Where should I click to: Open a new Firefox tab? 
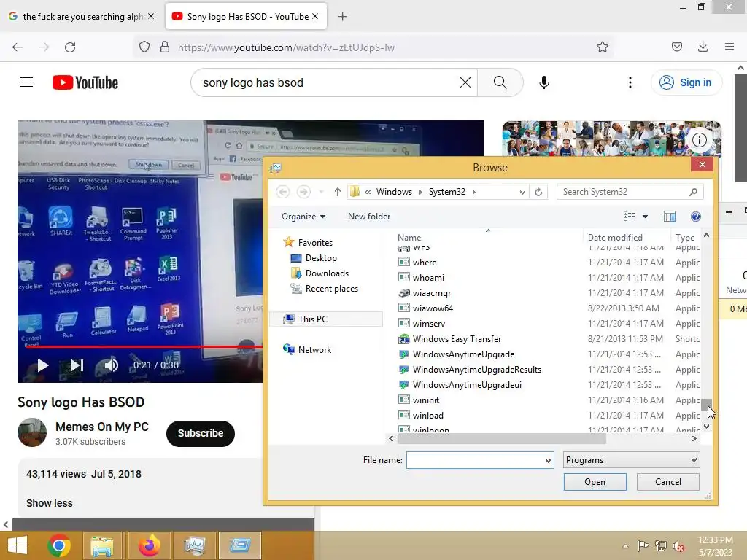342,17
